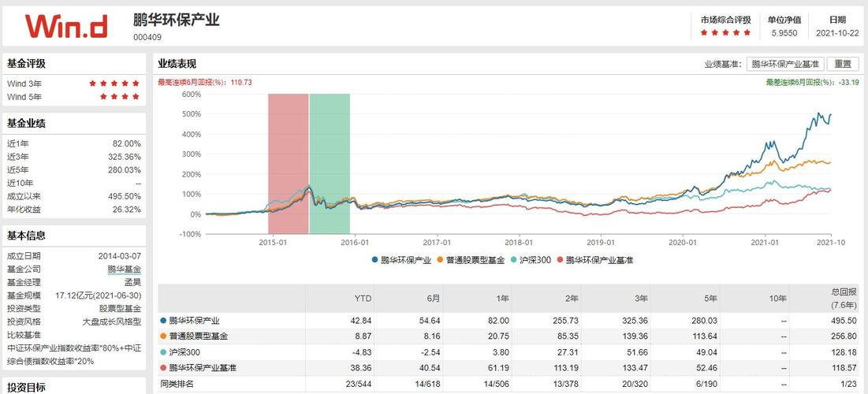Click the 基本信息 panel heading

pyautogui.click(x=26, y=235)
